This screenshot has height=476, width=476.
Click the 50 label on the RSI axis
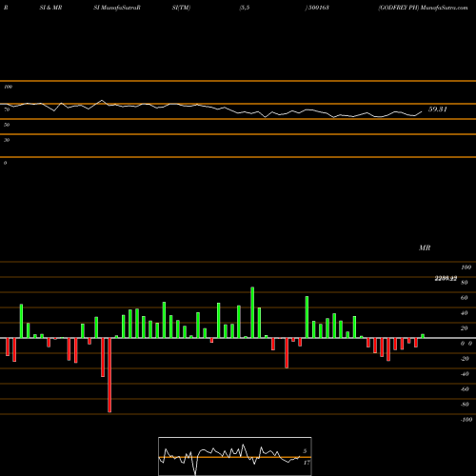(x=7, y=125)
